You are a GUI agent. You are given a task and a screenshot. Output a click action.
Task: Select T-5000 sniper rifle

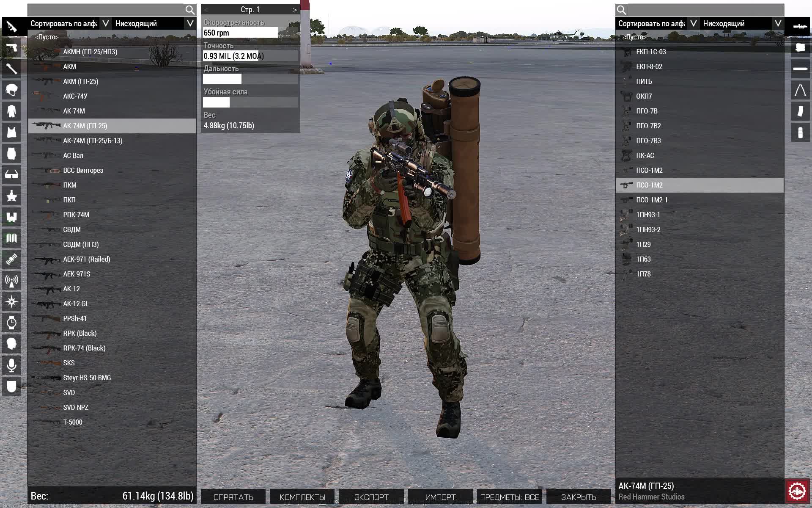[x=112, y=422]
